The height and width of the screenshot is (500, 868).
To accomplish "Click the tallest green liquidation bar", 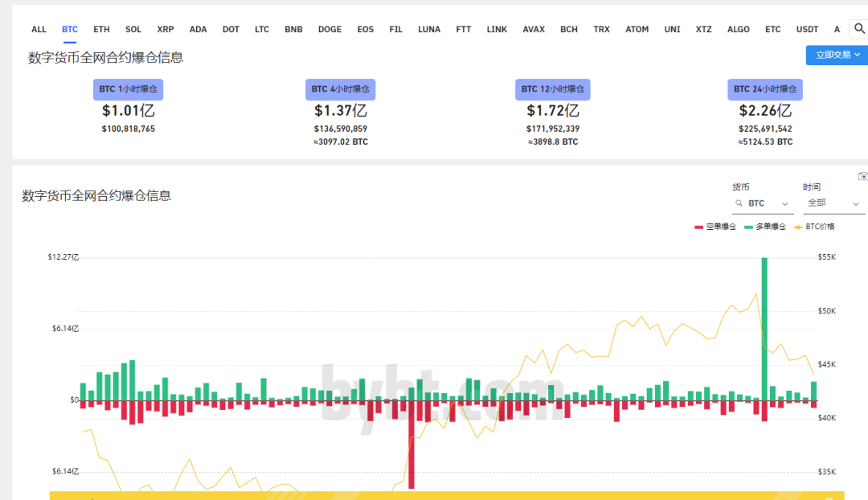I will pyautogui.click(x=764, y=329).
